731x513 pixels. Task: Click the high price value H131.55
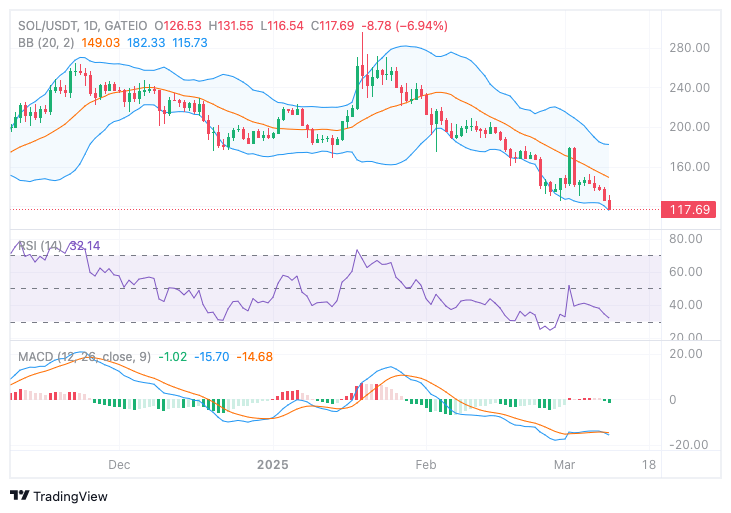click(231, 26)
